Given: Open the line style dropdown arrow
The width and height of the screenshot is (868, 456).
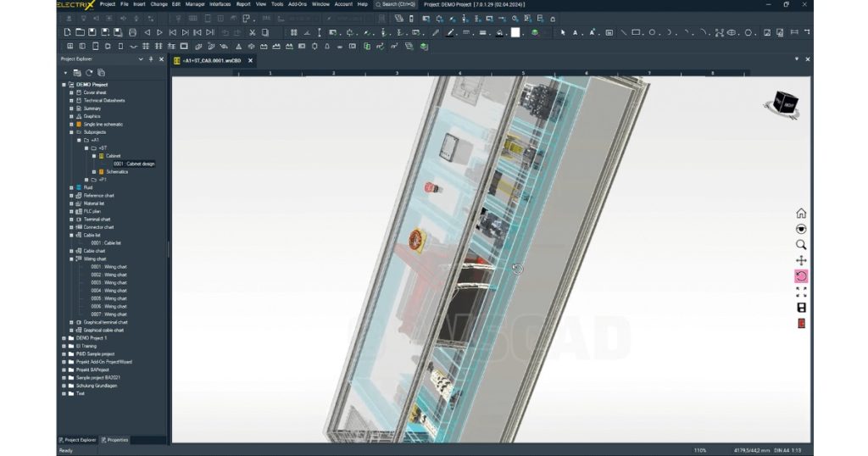Looking at the screenshot, I should [x=474, y=33].
